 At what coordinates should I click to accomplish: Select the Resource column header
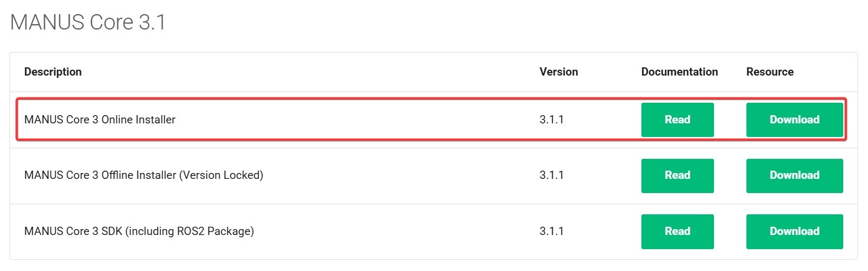[769, 72]
